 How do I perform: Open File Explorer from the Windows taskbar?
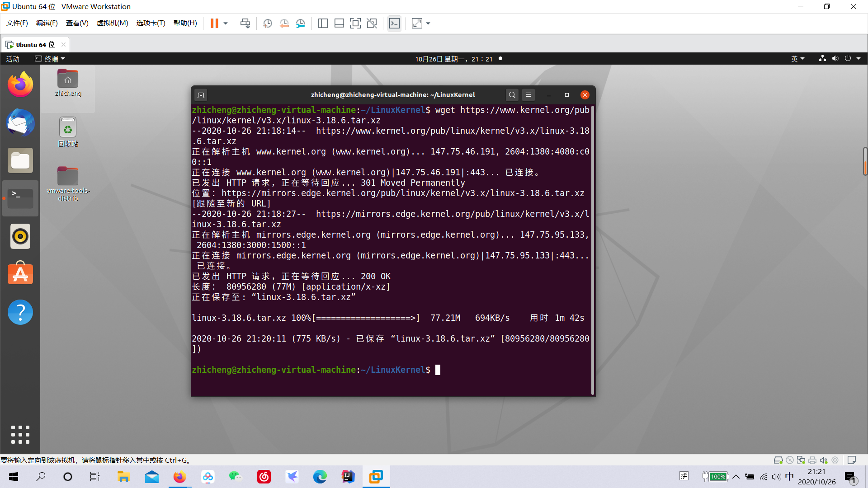[x=123, y=477]
